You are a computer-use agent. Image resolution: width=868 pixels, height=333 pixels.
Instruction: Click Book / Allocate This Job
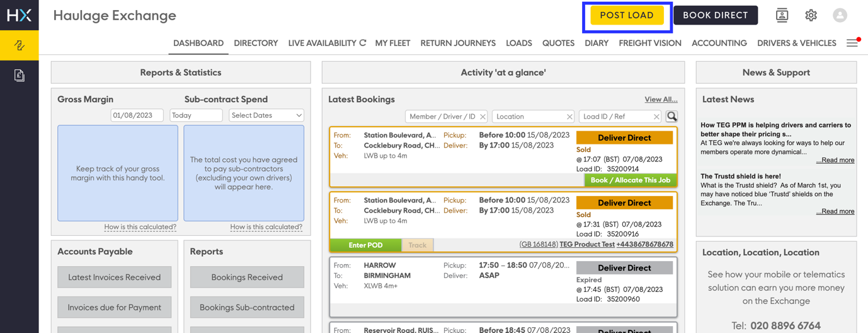[x=630, y=180]
